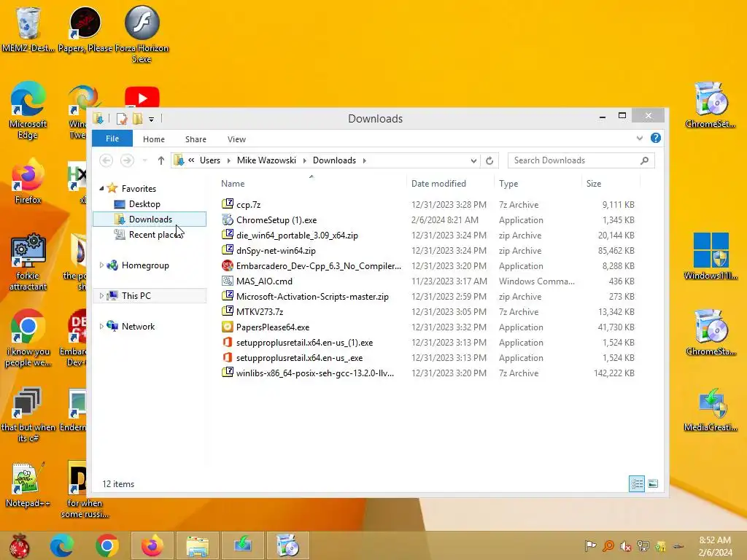This screenshot has height=560, width=747.
Task: Select dnSpy-net-win64.zip file
Action: click(x=276, y=251)
